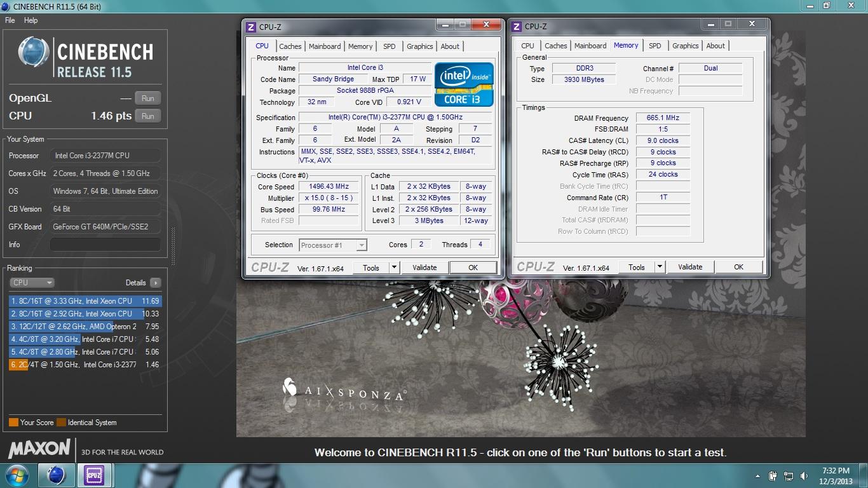Open the Help menu
This screenshot has height=488, width=868.
[31, 20]
